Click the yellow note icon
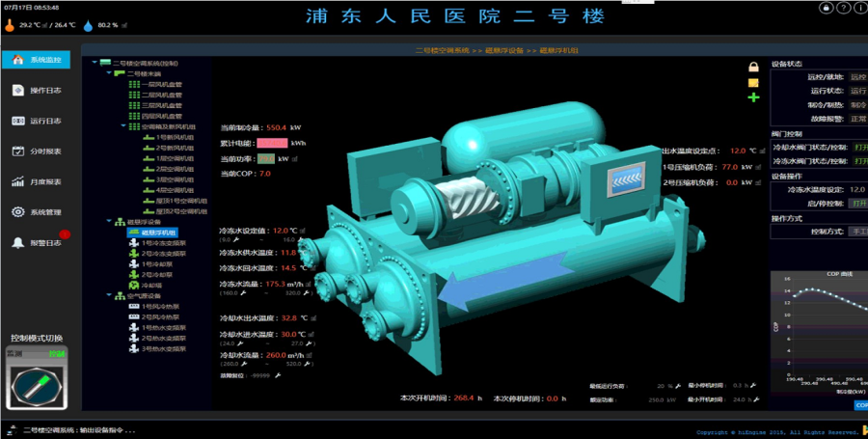 click(x=754, y=82)
